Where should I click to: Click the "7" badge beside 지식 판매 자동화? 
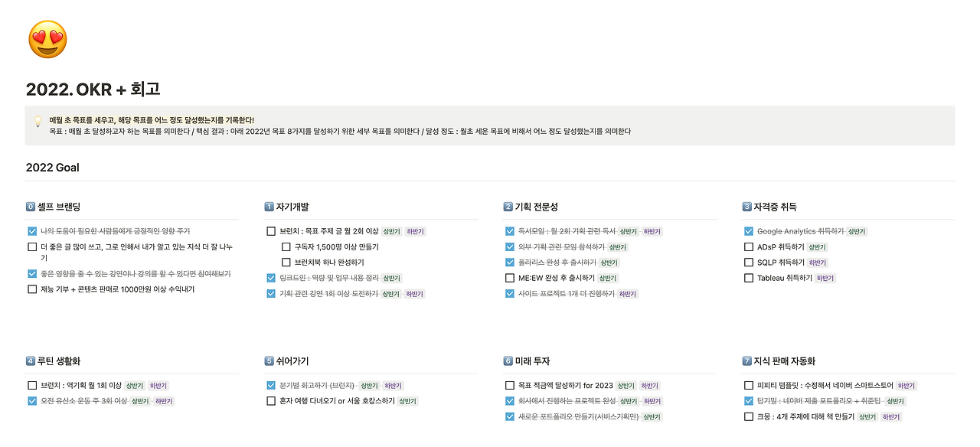(748, 360)
